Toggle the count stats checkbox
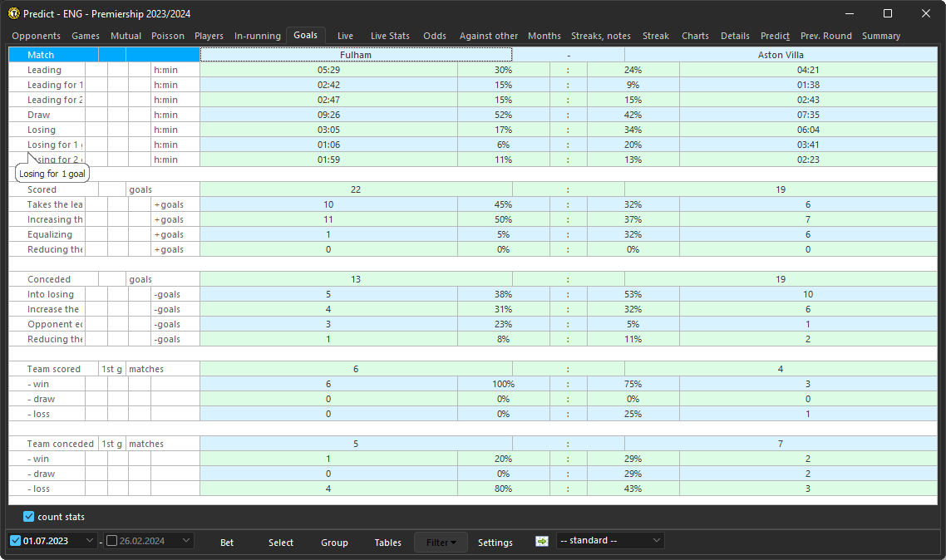The height and width of the screenshot is (560, 946). pyautogui.click(x=28, y=516)
